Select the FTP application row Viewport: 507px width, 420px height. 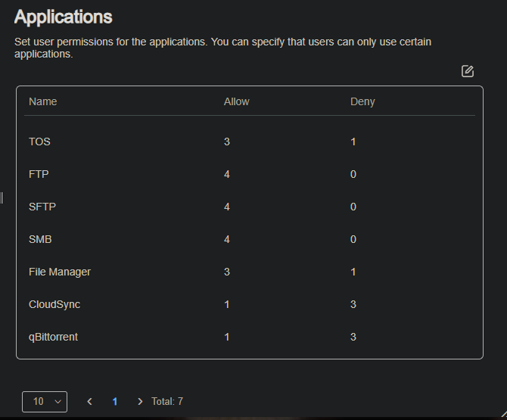tap(39, 174)
